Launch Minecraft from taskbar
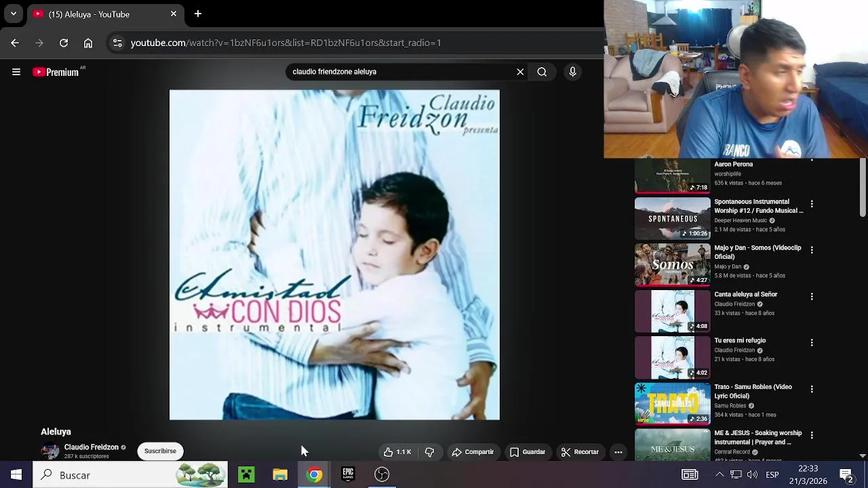Screen dimensions: 868x488 246,475
